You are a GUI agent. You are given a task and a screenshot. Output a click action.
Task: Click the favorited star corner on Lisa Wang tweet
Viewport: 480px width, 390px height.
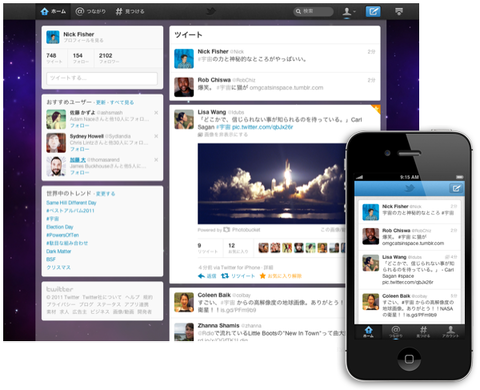376,109
